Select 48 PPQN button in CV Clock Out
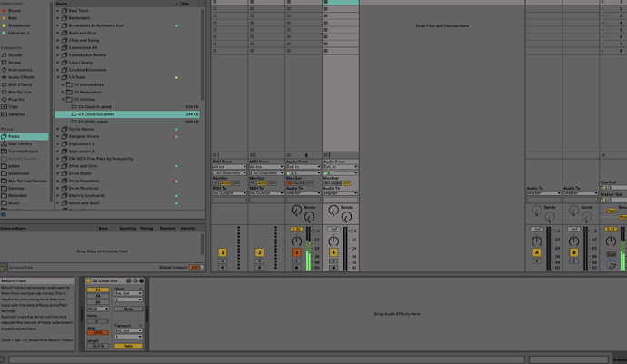 coord(98,296)
